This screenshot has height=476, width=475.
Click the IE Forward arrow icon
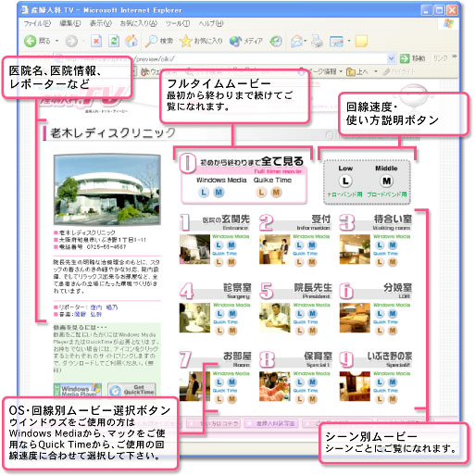click(71, 41)
